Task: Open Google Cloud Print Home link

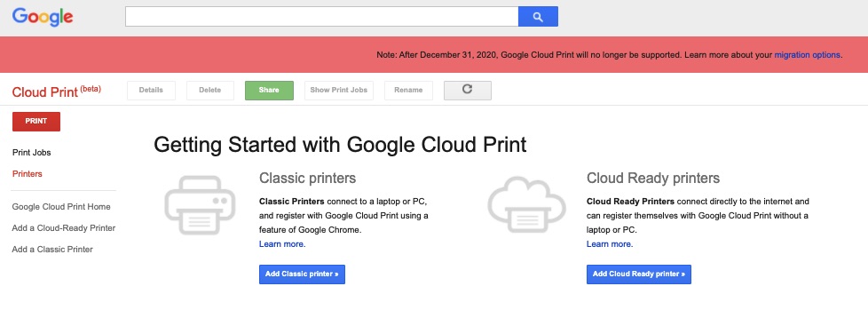Action: click(61, 207)
